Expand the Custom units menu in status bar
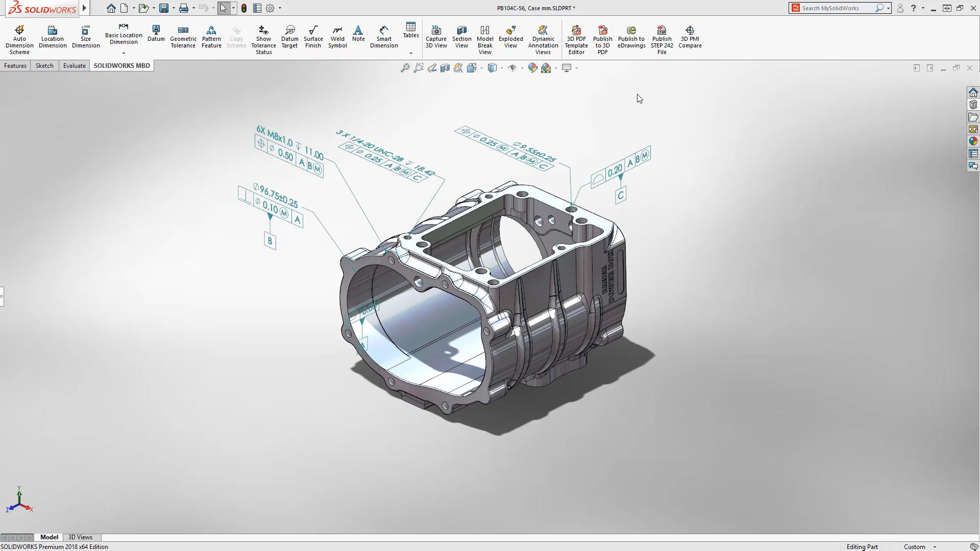The height and width of the screenshot is (551, 980). tap(935, 547)
